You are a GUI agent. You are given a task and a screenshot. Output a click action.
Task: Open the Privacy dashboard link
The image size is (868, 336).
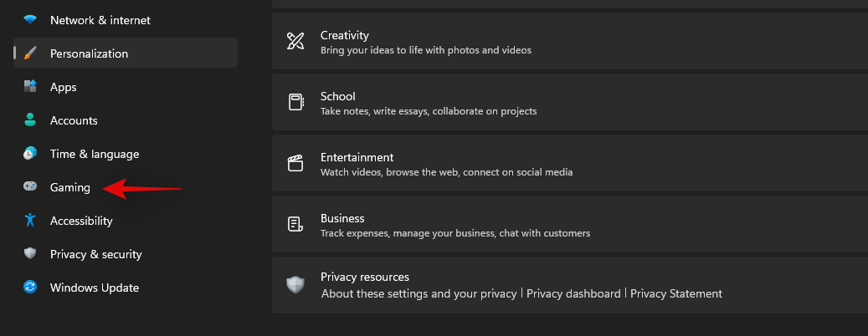573,294
